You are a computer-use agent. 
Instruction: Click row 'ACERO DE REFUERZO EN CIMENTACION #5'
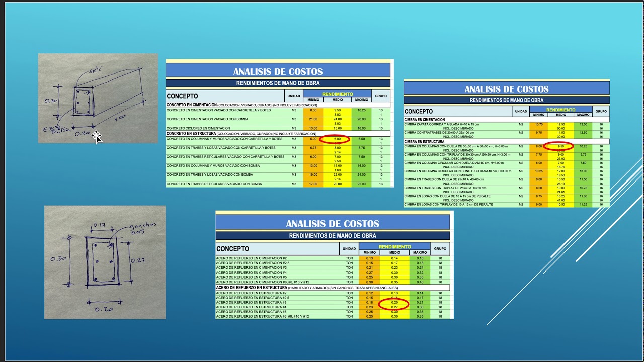tap(333, 277)
